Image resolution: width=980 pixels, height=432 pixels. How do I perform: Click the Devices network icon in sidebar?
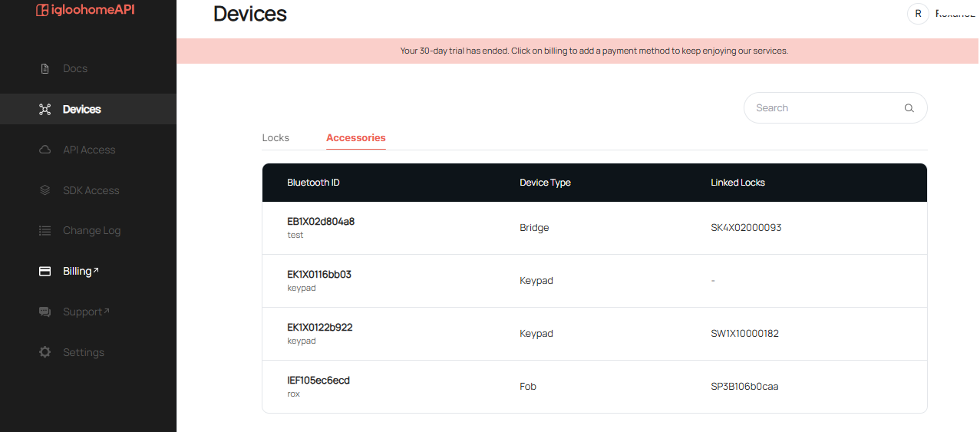pos(45,109)
